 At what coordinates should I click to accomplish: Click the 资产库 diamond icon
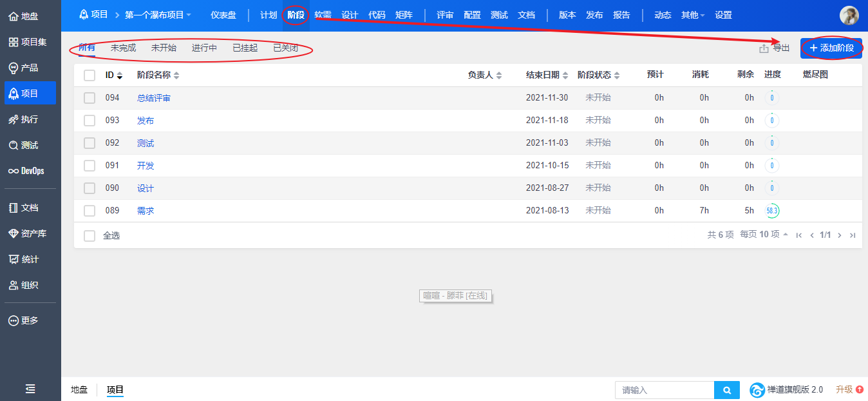point(13,233)
